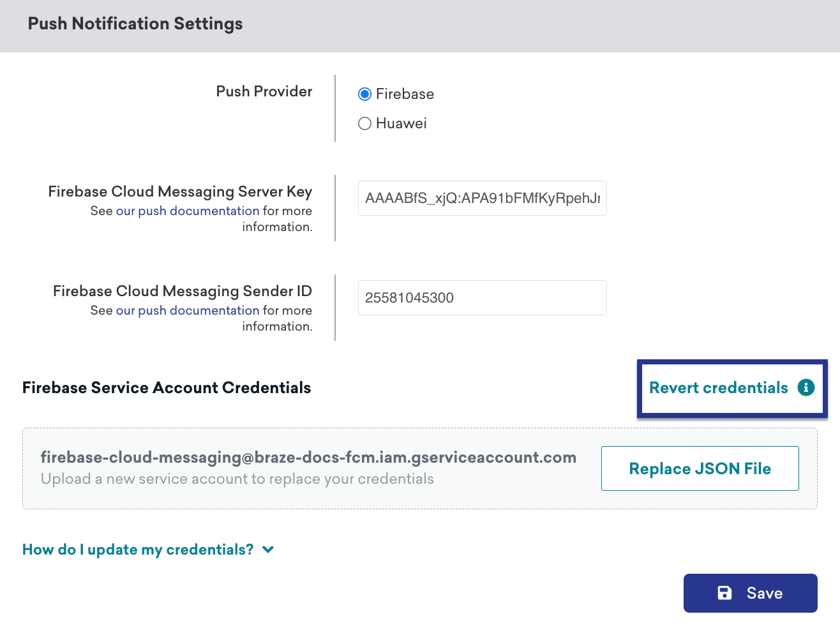Viewport: 840px width, 635px height.
Task: Click the Firebase Cloud Messaging Sender ID field
Action: tap(482, 297)
